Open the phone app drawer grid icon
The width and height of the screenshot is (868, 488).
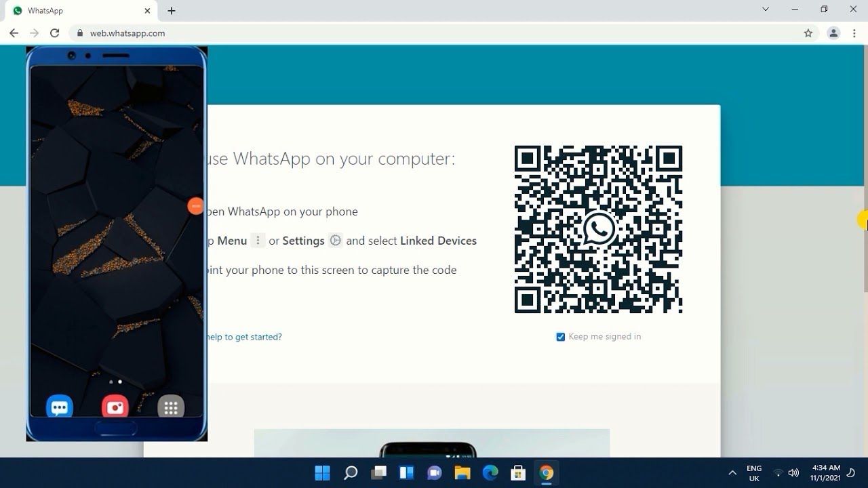[171, 407]
